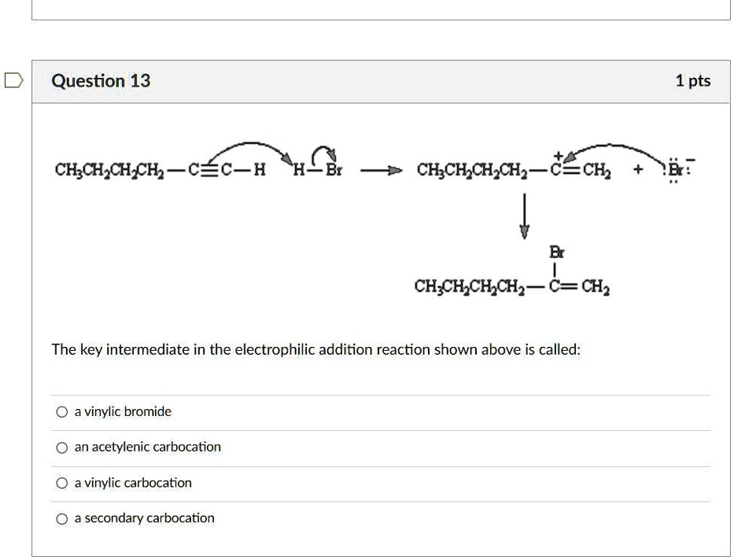The image size is (734, 560).
Task: Select the 'a vinylic bromide' radio button
Action: click(61, 411)
